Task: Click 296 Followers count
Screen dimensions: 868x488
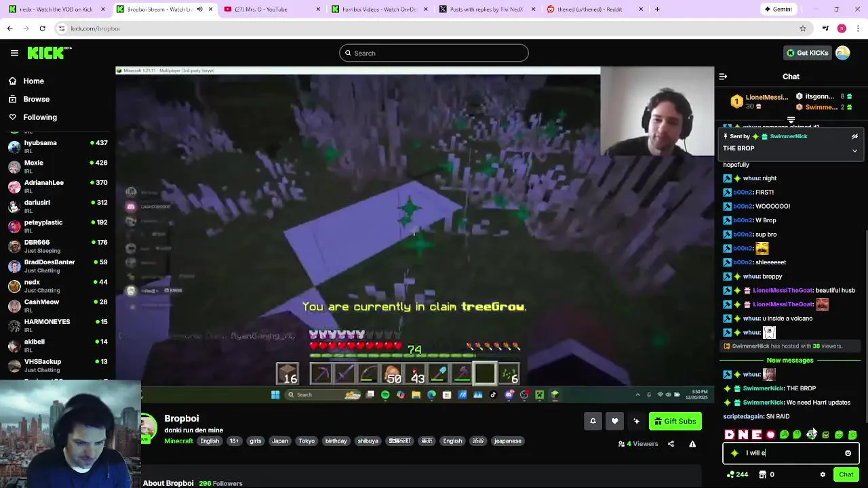Action: tap(220, 483)
